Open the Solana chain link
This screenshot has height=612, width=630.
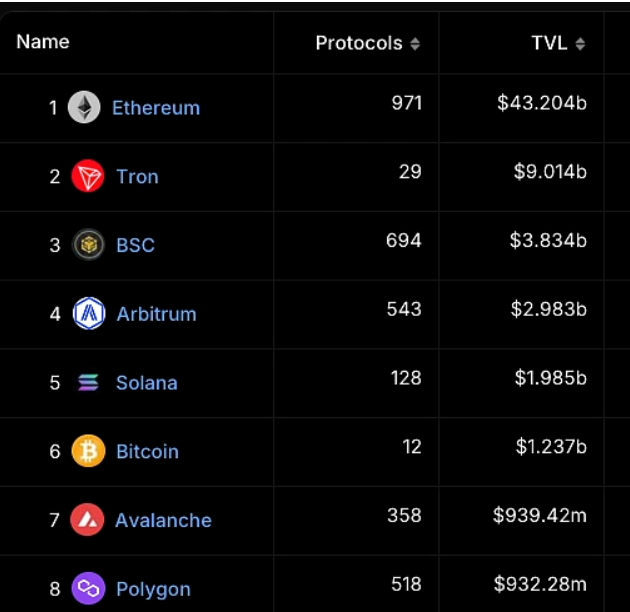pos(147,383)
